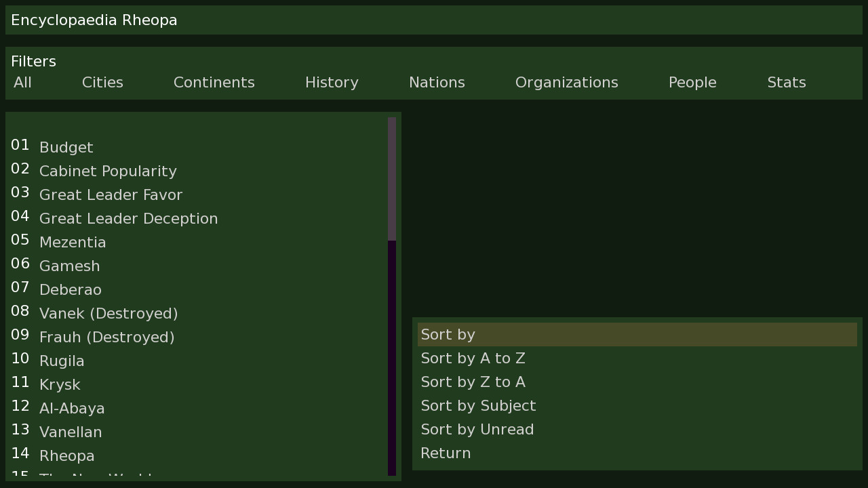Select the Nations filter tab
The image size is (868, 488).
[x=437, y=82]
